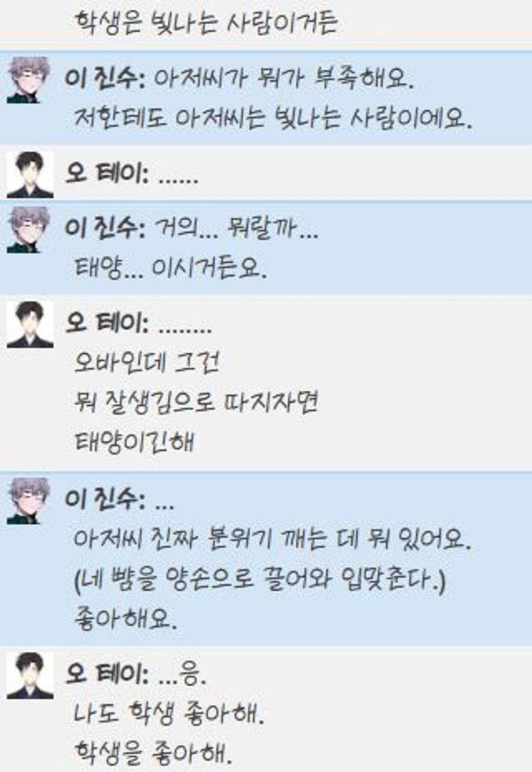Click 오 테이's avatar beside "...응." message
Viewport: 532px width, 772px height.
29,675
